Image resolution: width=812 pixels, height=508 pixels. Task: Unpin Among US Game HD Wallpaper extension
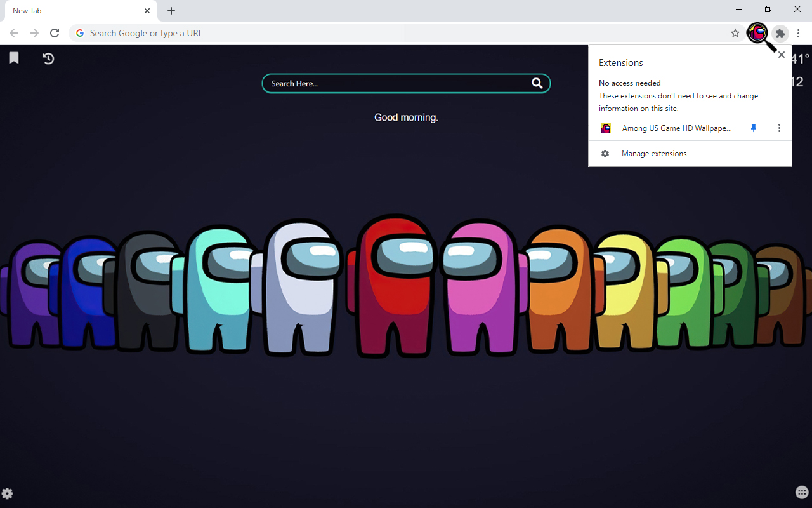(x=754, y=128)
